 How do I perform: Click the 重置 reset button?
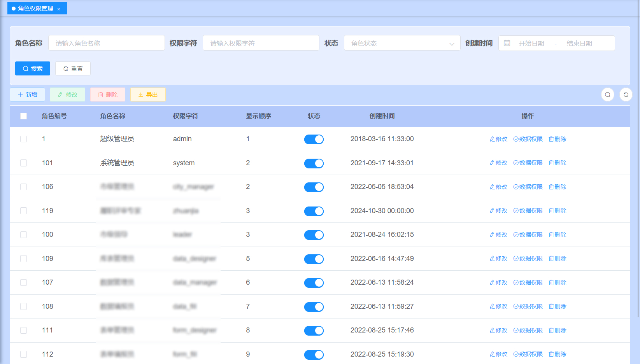click(x=73, y=68)
